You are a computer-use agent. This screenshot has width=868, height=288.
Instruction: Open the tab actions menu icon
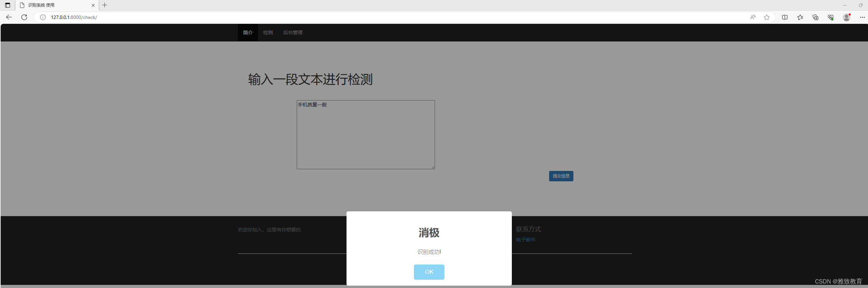[8, 5]
